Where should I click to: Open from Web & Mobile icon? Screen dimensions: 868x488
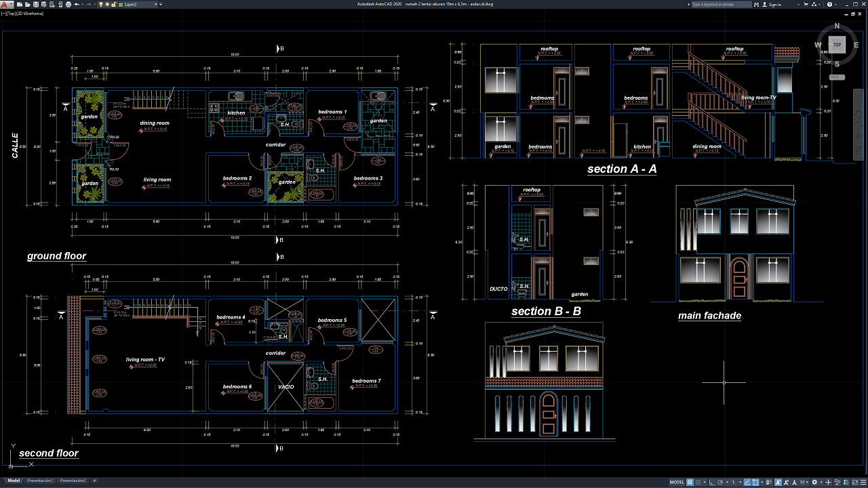(x=52, y=4)
